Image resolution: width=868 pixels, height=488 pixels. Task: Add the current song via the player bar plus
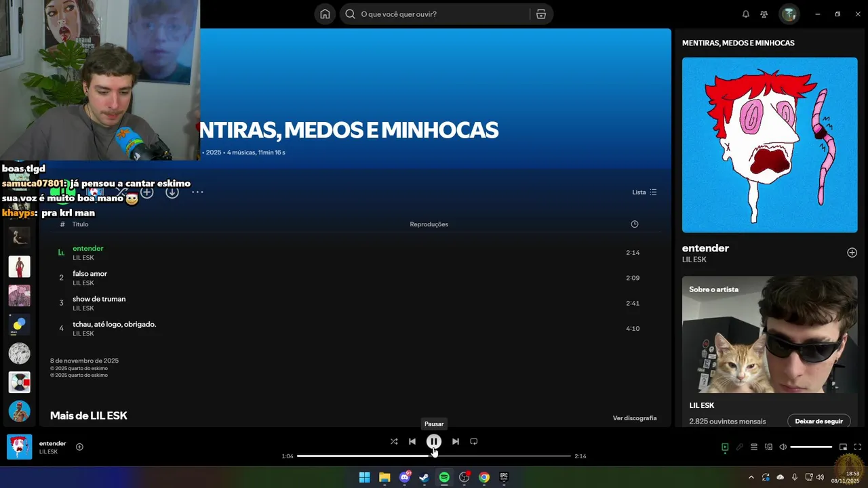[x=79, y=447]
